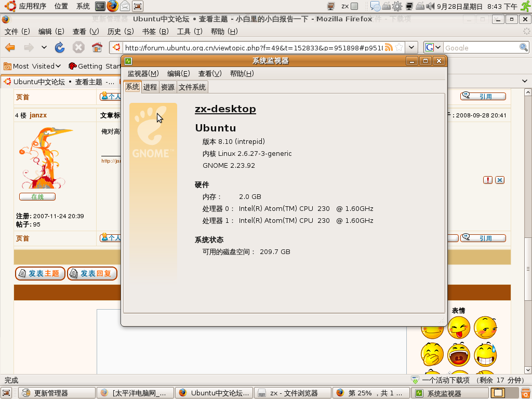This screenshot has width=532, height=399.
Task: Click the Firefox address bar URL
Action: point(254,48)
